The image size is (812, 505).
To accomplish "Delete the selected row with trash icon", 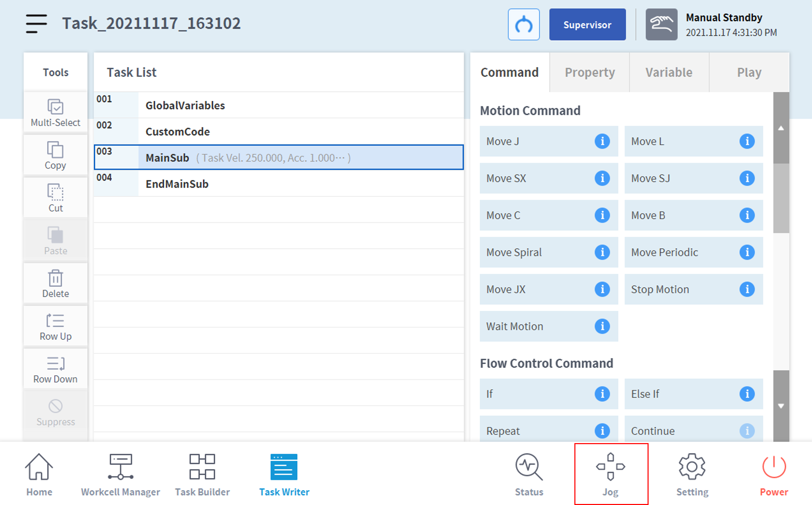I will pyautogui.click(x=55, y=278).
